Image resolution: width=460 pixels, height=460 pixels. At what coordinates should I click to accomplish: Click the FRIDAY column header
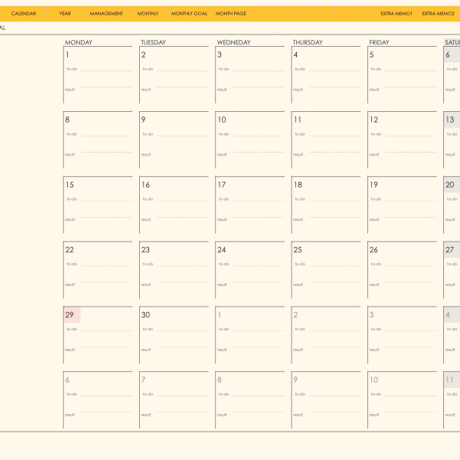click(379, 42)
